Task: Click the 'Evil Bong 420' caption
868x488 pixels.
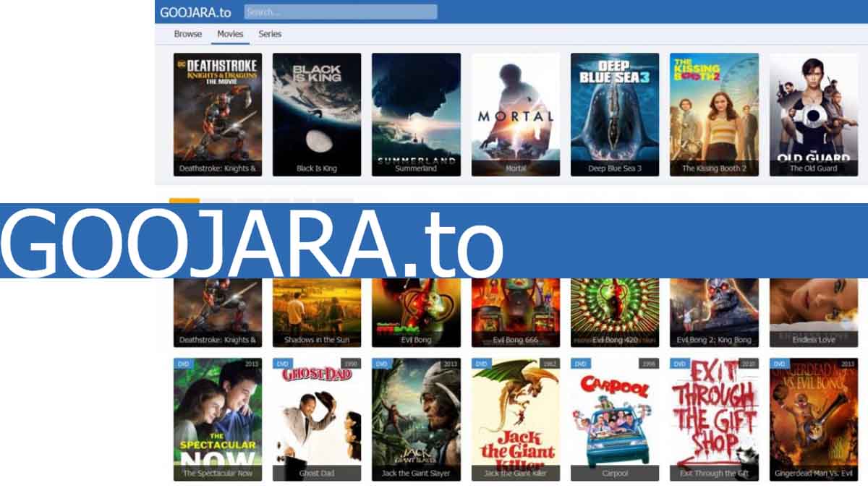Action: [x=615, y=340]
